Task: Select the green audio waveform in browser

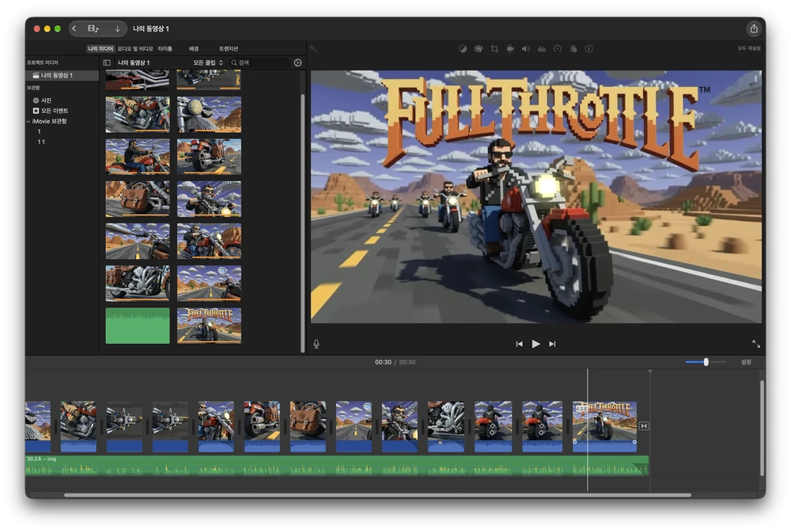Action: (137, 326)
